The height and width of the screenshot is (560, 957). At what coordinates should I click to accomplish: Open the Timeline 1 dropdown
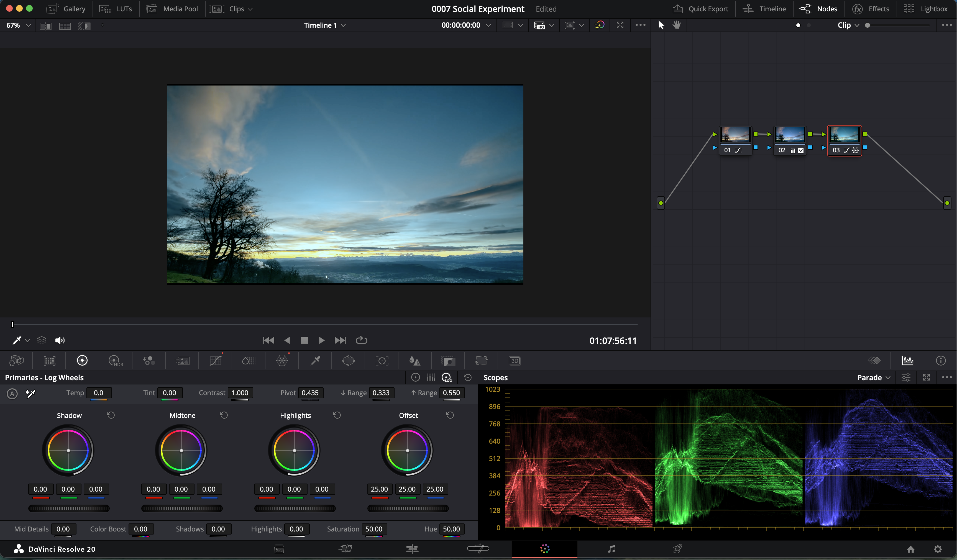pos(325,25)
